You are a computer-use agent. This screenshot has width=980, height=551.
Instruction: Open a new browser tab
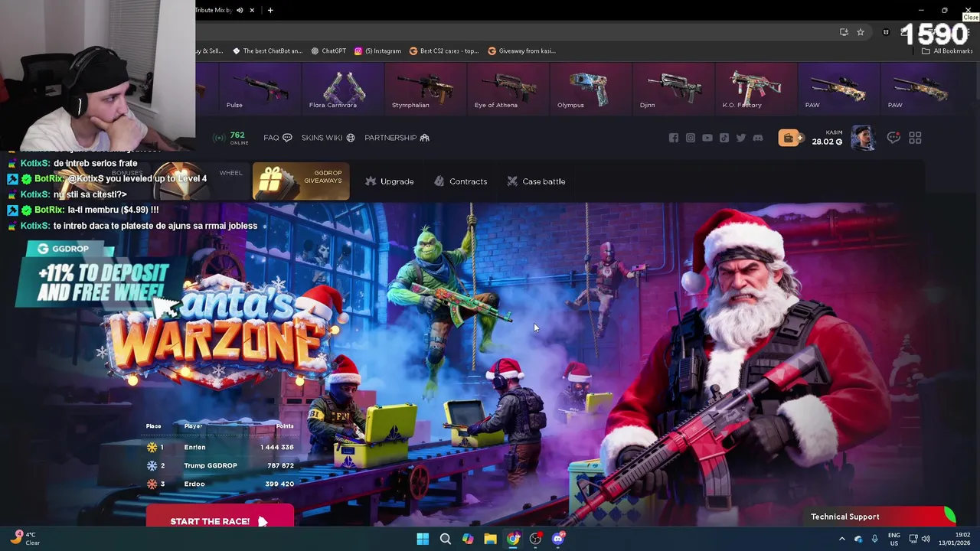point(270,10)
